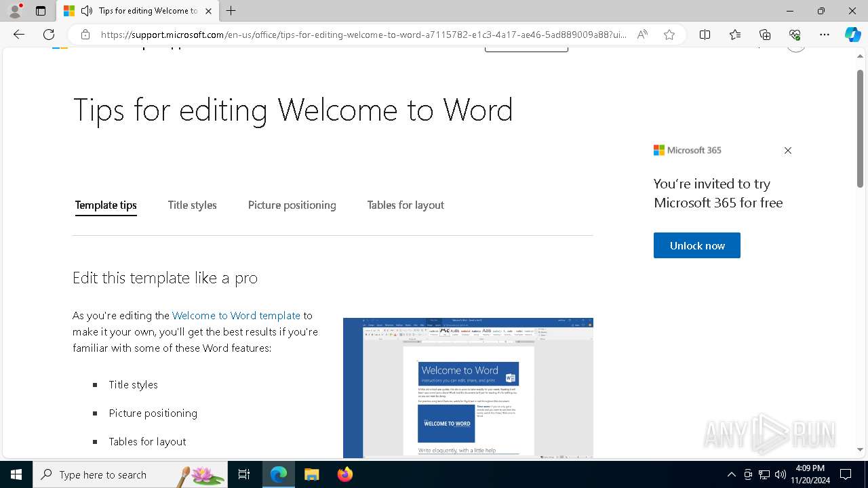Open Firefox from taskbar
This screenshot has height=488, width=868.
(344, 474)
